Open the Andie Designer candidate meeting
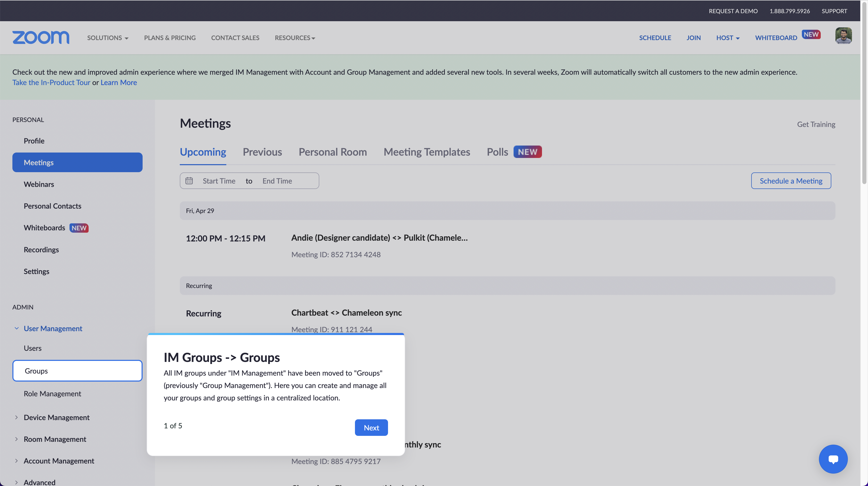Viewport: 868px width, 486px height. click(379, 238)
